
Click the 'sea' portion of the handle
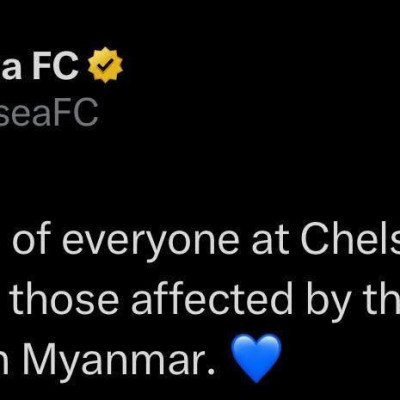click(28, 117)
